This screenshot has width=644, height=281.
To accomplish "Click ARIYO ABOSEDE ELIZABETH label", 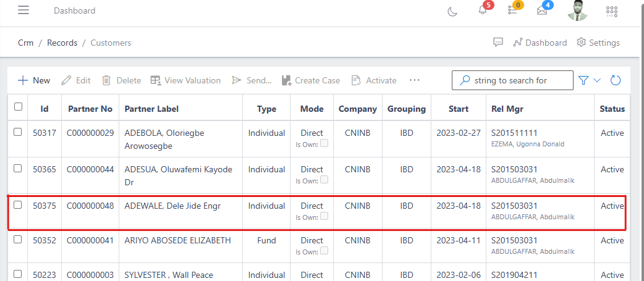I will [x=177, y=240].
